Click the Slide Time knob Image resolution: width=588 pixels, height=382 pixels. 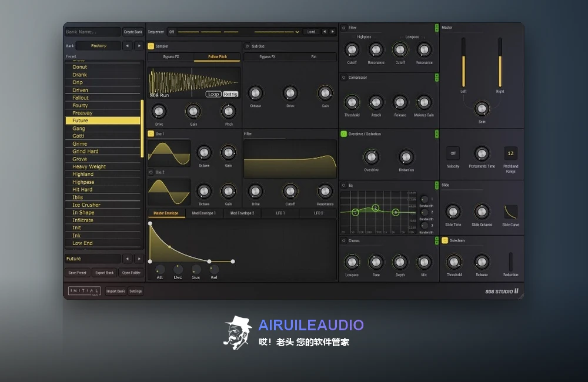click(453, 212)
